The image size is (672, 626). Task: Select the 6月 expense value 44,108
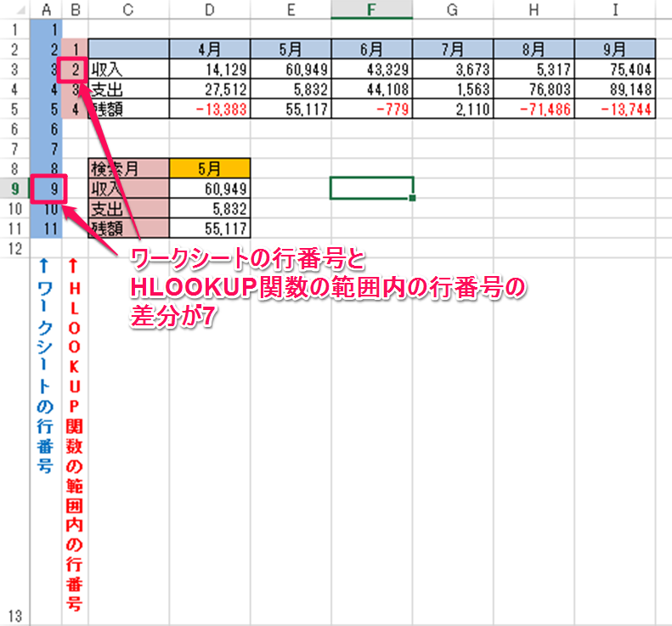point(371,88)
